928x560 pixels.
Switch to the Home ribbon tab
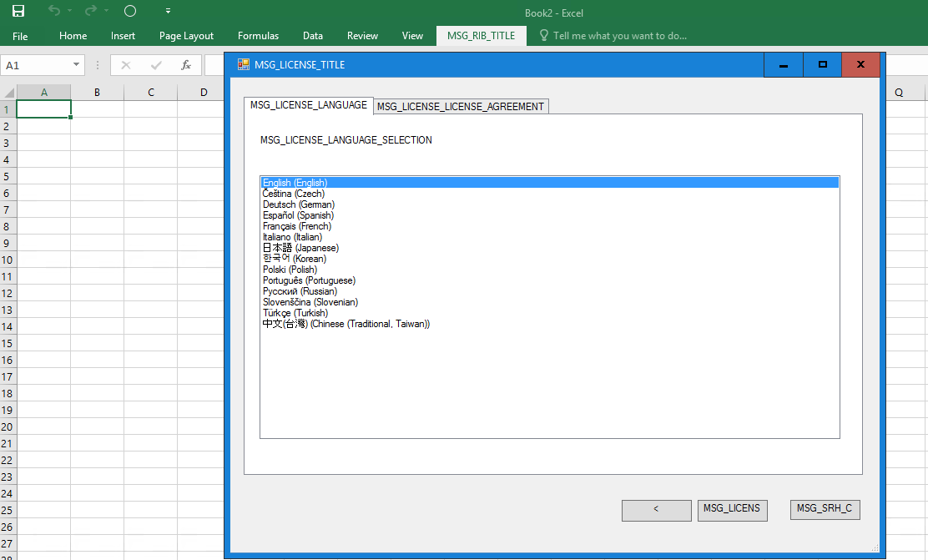73,36
